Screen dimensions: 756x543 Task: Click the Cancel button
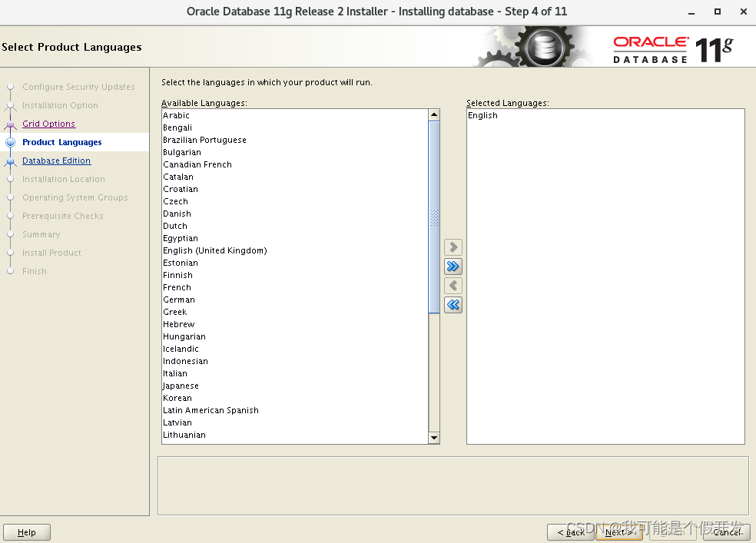click(x=727, y=532)
